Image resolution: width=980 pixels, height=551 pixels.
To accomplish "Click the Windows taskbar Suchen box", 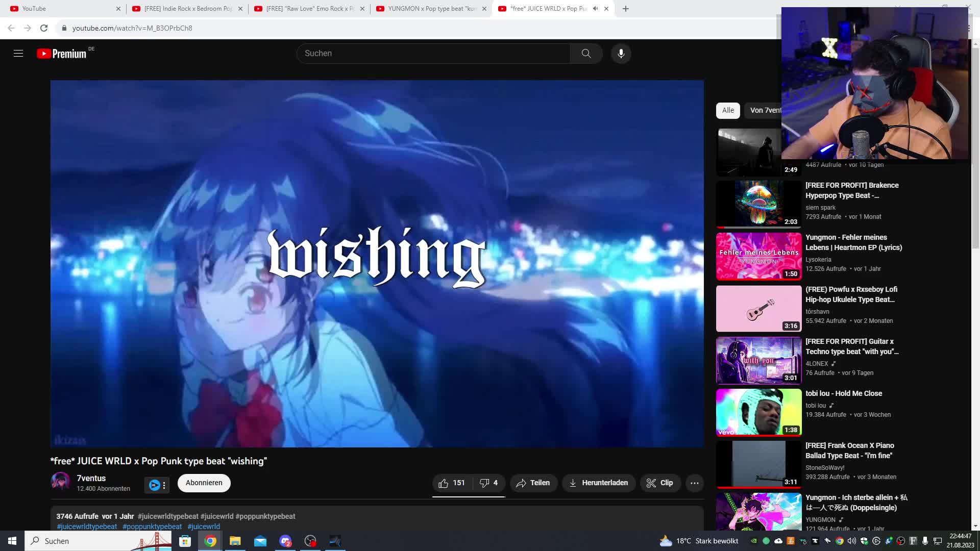I will point(99,541).
